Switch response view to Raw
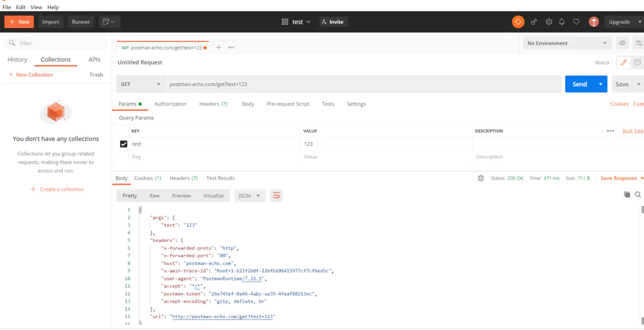This screenshot has width=644, height=330. (155, 196)
